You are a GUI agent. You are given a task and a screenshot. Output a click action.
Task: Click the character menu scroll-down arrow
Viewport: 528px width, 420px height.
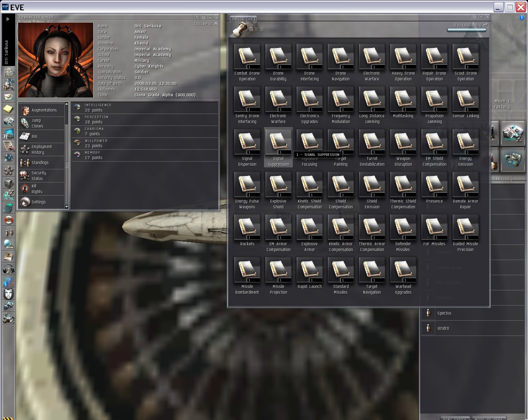point(67,207)
